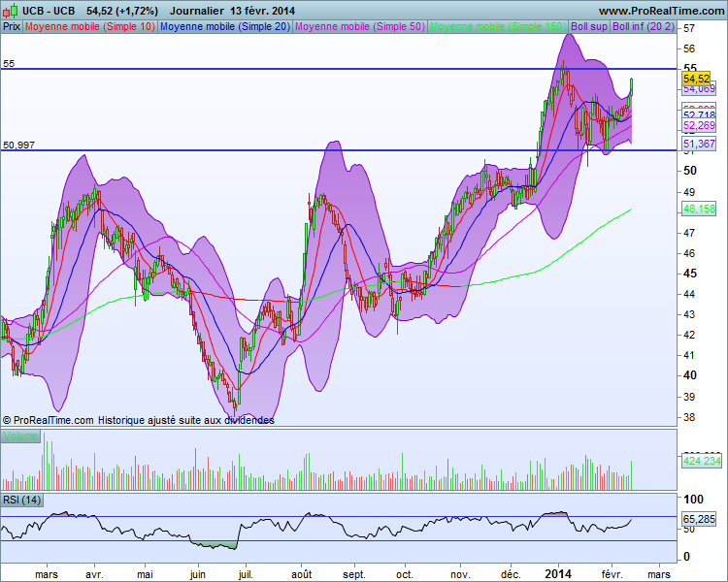The width and height of the screenshot is (728, 582).
Task: Click the yellow 54,52 current price tag
Action: click(696, 79)
